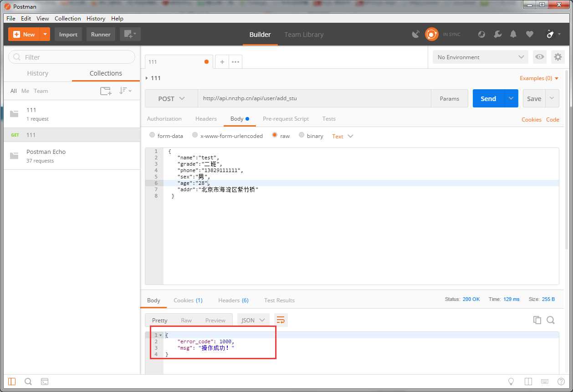This screenshot has height=392, width=573.
Task: Open the Text content type dropdown
Action: click(x=343, y=136)
